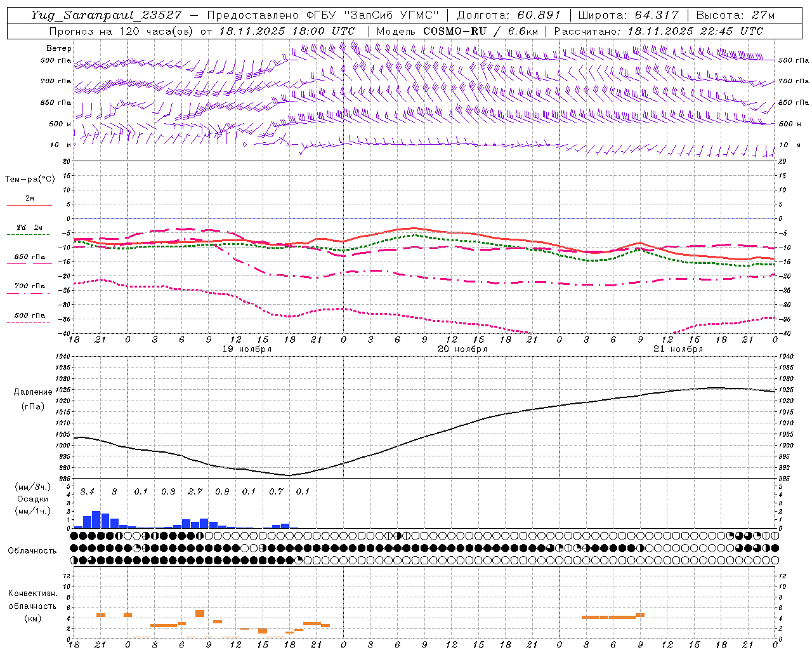This screenshot has height=650, width=812.
Task: Click the (км) convective cloud unit label
Action: pyautogui.click(x=33, y=618)
